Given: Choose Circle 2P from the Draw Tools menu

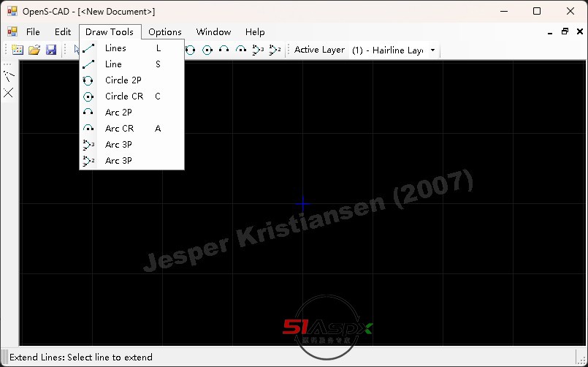Looking at the screenshot, I should tap(131, 80).
